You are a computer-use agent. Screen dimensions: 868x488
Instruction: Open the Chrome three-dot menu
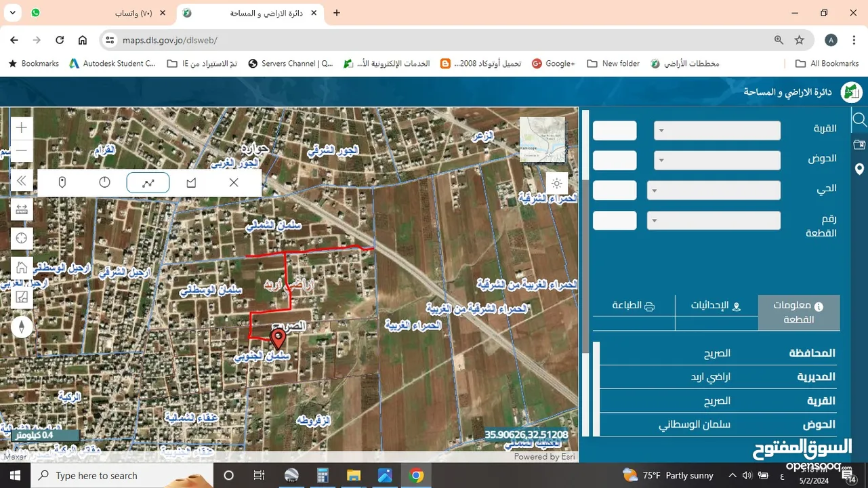tap(854, 40)
